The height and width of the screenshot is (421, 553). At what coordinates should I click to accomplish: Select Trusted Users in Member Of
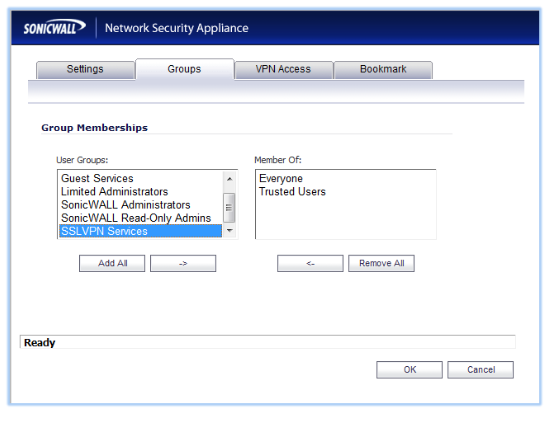click(346, 191)
